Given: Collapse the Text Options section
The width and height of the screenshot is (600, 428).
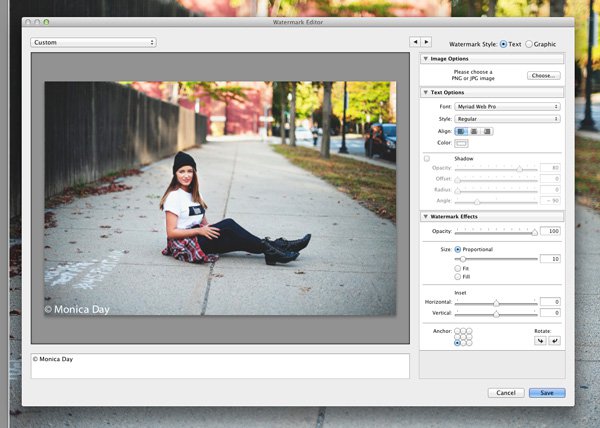Looking at the screenshot, I should pyautogui.click(x=425, y=92).
